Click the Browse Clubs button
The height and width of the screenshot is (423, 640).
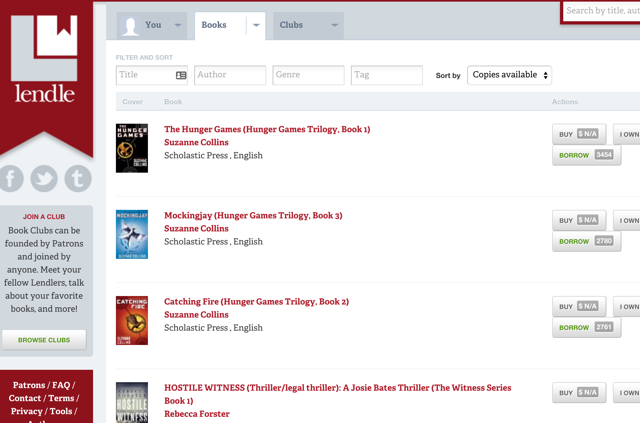pos(44,340)
